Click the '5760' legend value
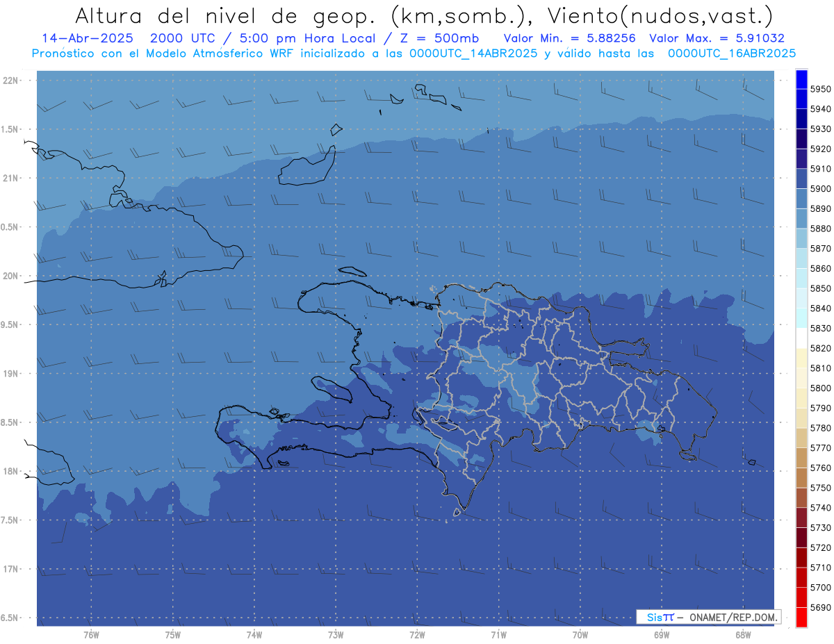Viewport: 834px width, 644px height. tap(821, 468)
